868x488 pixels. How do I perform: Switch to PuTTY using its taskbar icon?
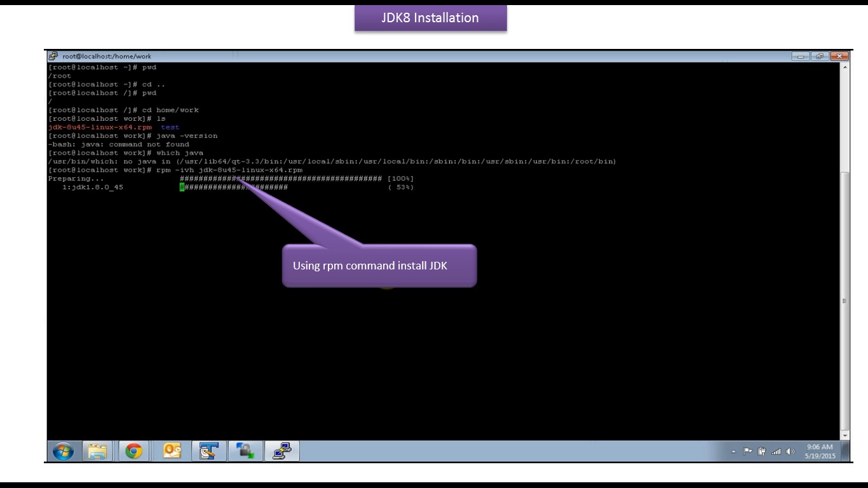pyautogui.click(x=282, y=451)
